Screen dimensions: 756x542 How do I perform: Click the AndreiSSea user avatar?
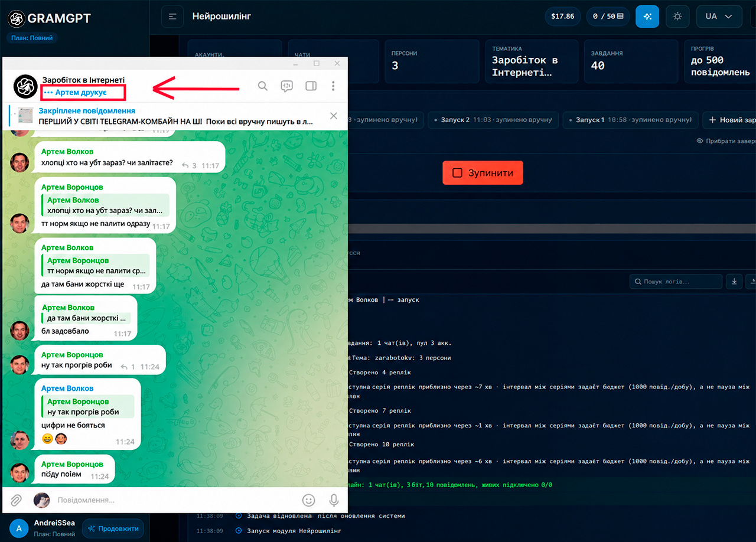(x=18, y=528)
